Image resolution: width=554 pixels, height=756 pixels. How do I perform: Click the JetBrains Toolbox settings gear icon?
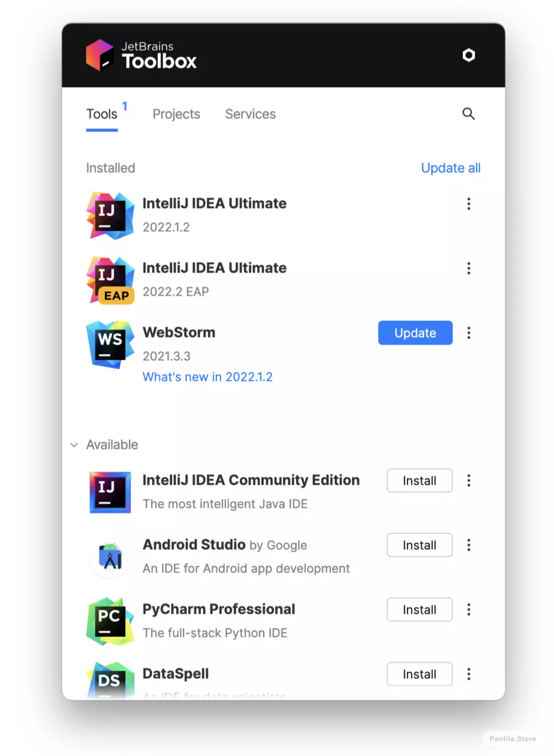(469, 55)
